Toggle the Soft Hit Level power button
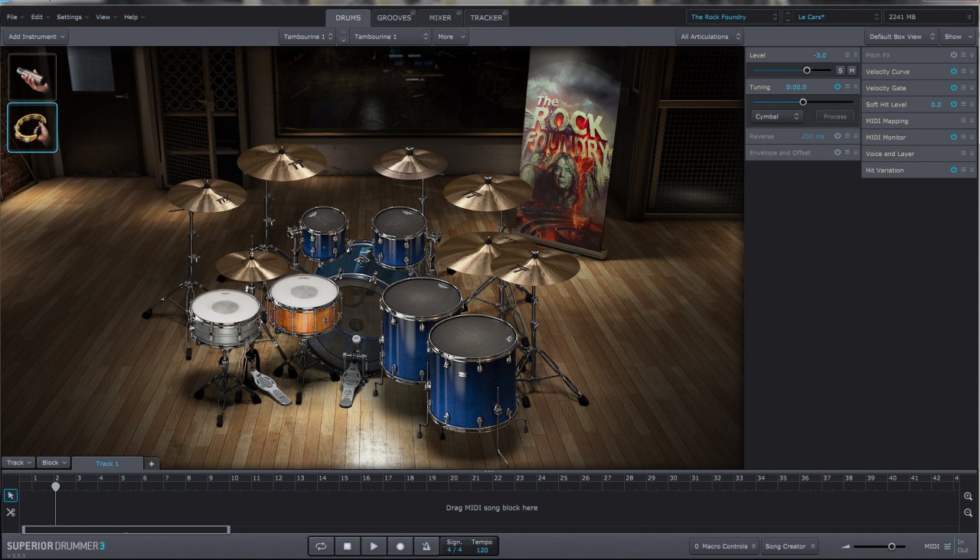 [954, 104]
